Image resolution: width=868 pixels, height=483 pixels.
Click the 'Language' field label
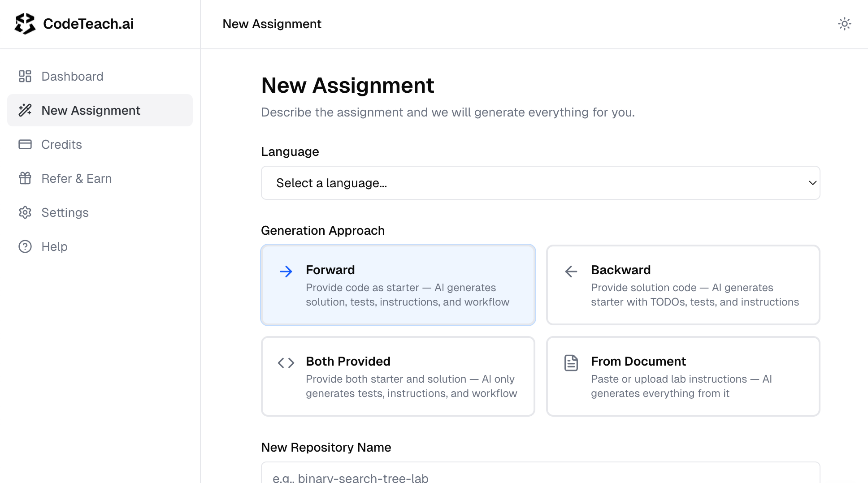pyautogui.click(x=290, y=151)
